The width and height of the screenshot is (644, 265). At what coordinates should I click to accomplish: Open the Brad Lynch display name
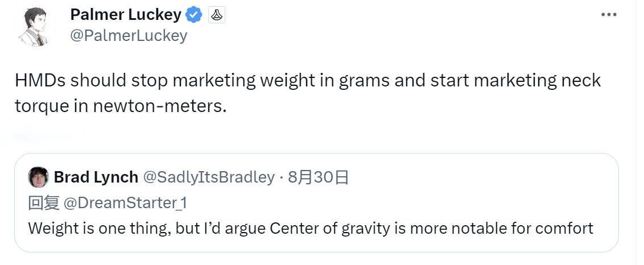pos(96,177)
